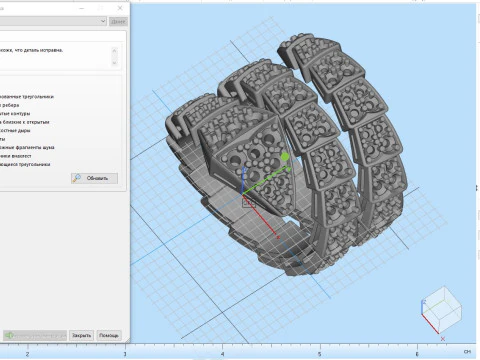
Task: Click the blue Z-axis of the model gizmo
Action: (x=244, y=180)
